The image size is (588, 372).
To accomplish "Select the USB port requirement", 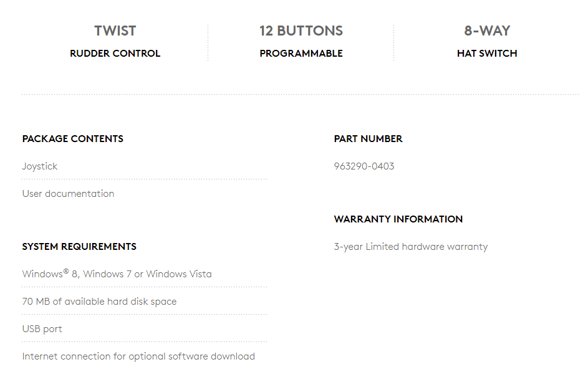I will click(42, 329).
